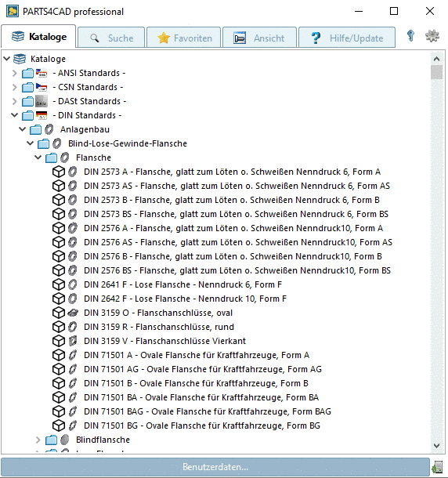
Task: Click the cube icon for DIN 2573 B
Action: pyautogui.click(x=59, y=200)
